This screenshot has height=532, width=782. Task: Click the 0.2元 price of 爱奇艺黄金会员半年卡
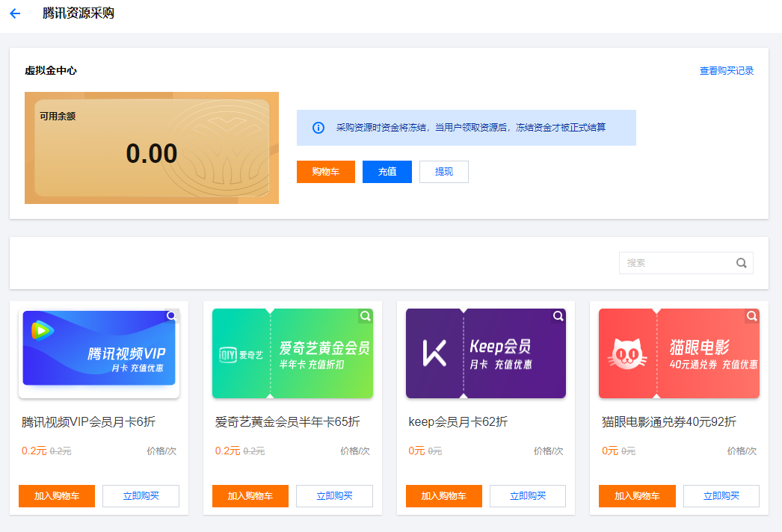[227, 451]
